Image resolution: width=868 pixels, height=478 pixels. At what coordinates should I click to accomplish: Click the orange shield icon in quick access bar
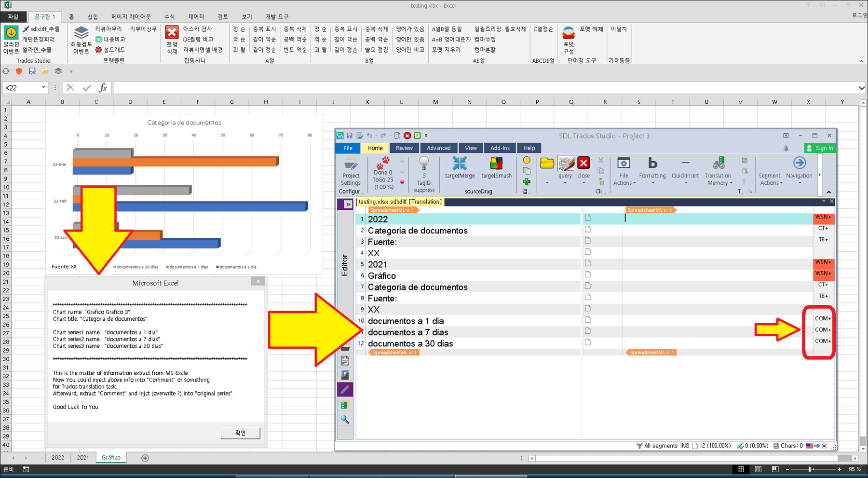[19, 71]
